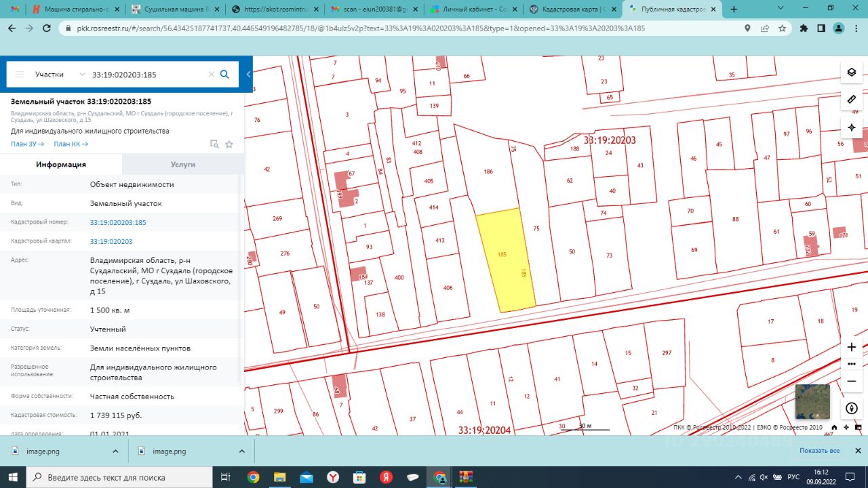Bookmark this page in Chrome
The image size is (868, 488).
point(782,28)
